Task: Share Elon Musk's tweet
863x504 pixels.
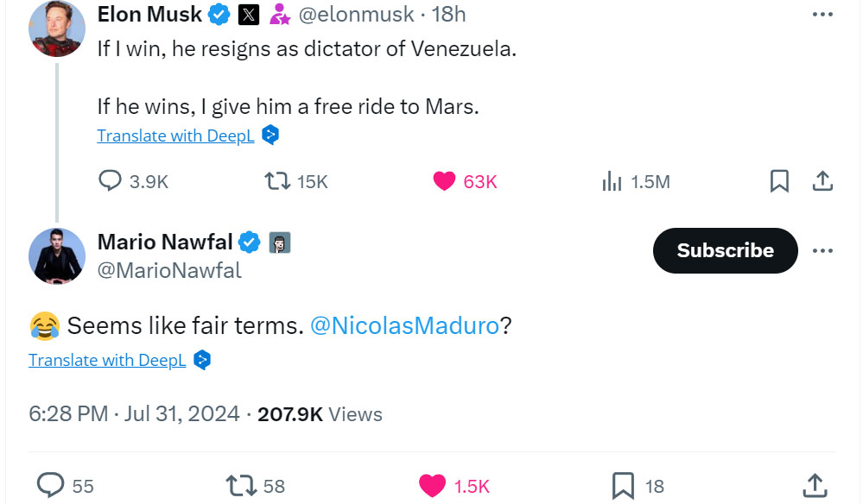Action: [x=822, y=180]
